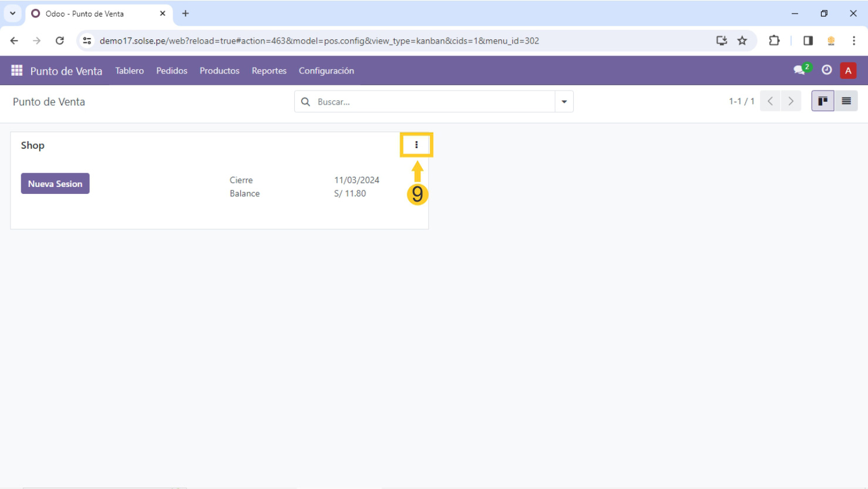
Task: Click the Shop card three-dot menu
Action: click(x=416, y=145)
